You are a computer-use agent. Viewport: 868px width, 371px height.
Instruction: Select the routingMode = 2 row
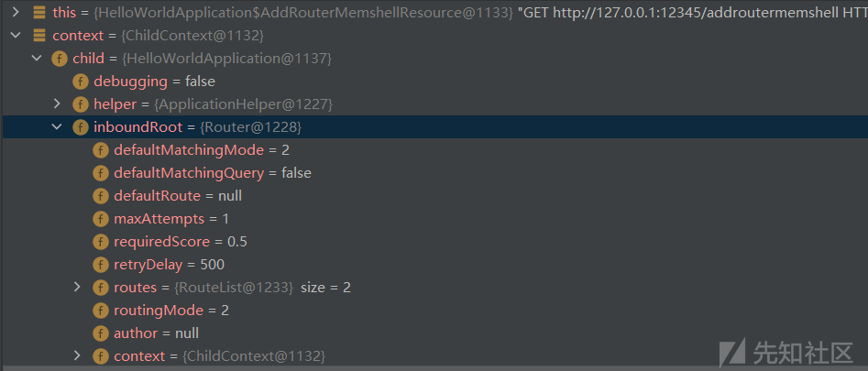point(434,311)
